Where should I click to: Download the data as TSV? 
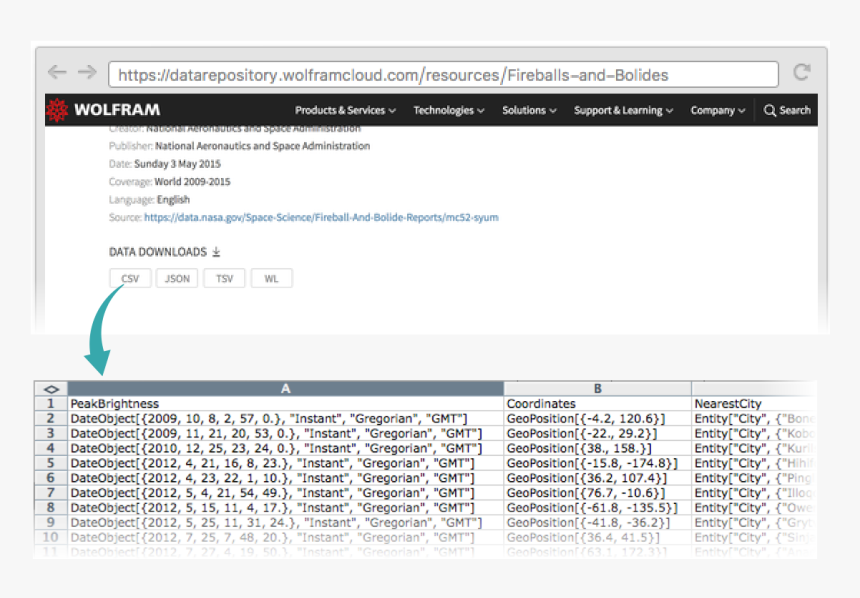pyautogui.click(x=224, y=278)
